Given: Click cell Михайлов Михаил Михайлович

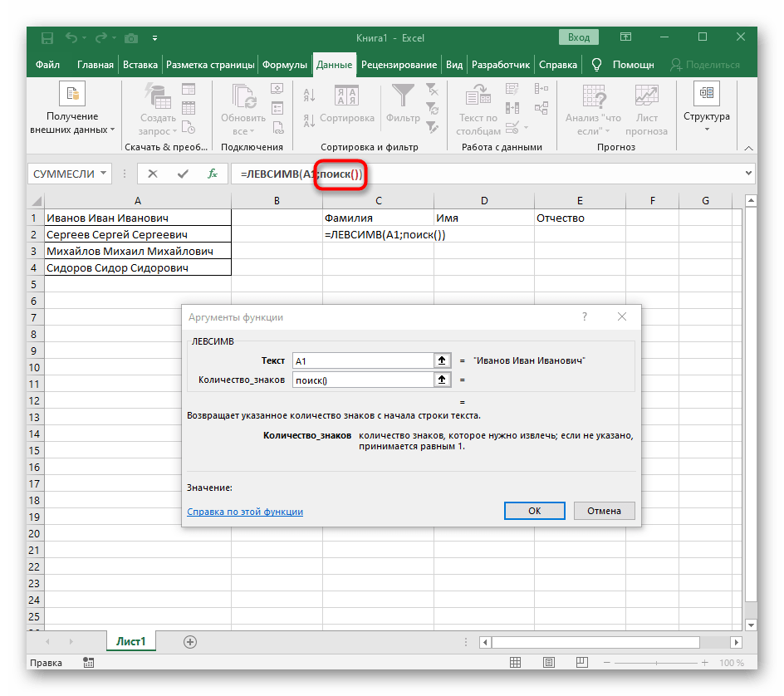Looking at the screenshot, I should (x=138, y=251).
